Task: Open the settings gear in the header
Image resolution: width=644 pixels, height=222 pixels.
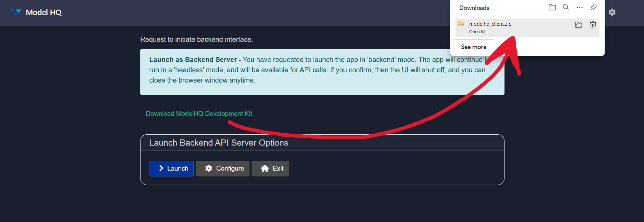Action: [x=612, y=12]
